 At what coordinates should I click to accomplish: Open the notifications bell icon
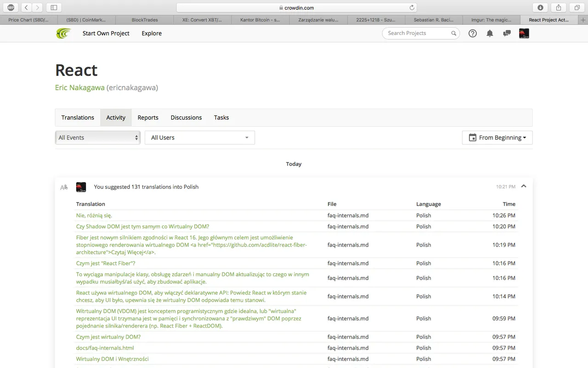point(490,33)
